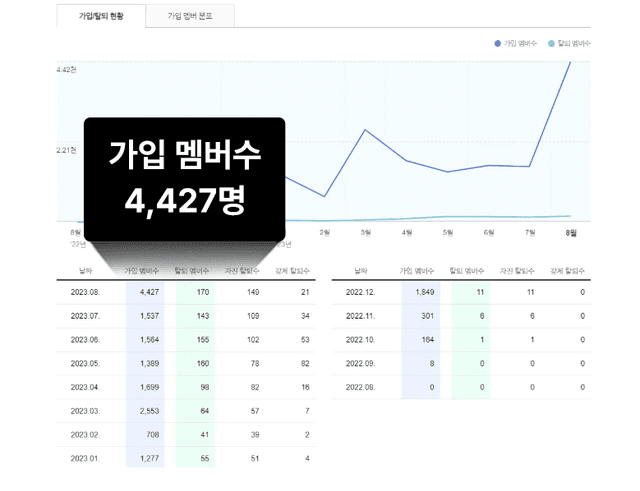Click the 4,427 joined members cell
Screen dimensions: 640x491
point(148,292)
